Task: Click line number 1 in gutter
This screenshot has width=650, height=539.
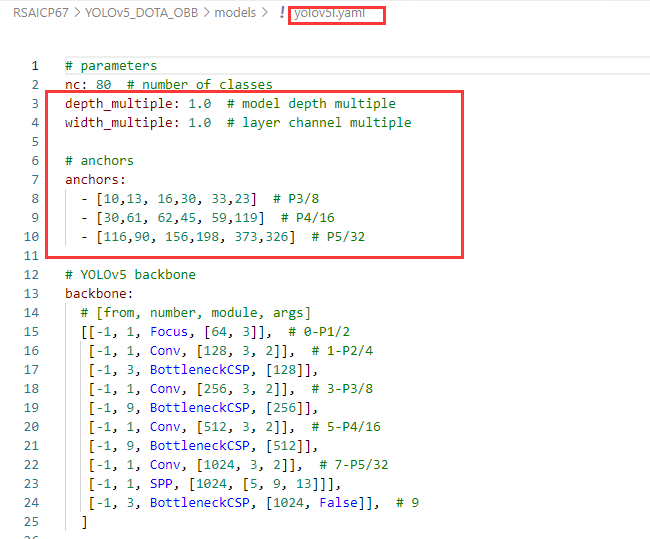Action: (x=35, y=66)
